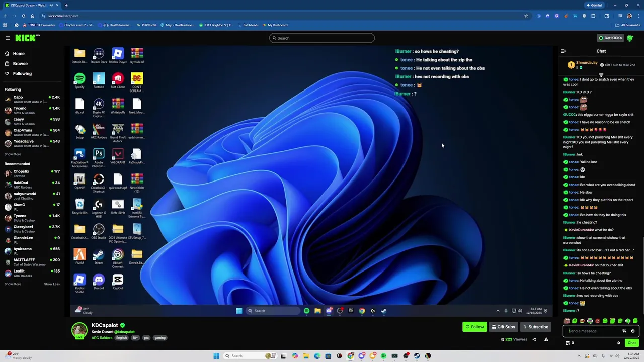This screenshot has width=644, height=362.
Task: Click the KICK logo
Action: [x=26, y=38]
